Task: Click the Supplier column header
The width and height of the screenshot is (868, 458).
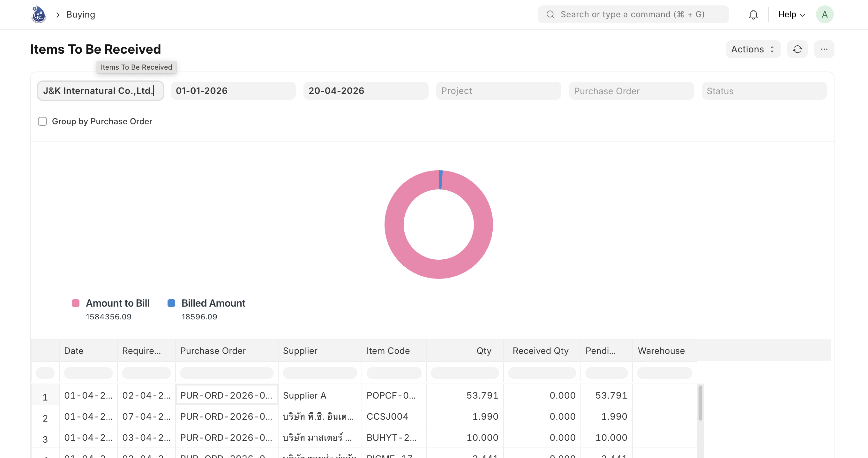Action: (x=320, y=351)
